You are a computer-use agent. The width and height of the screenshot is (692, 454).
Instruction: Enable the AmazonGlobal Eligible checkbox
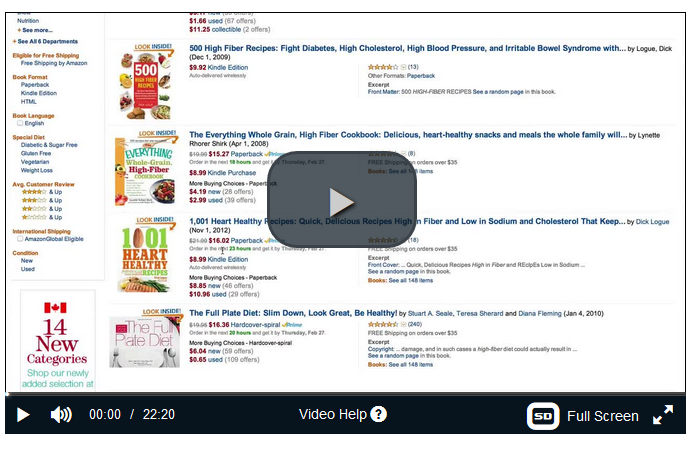coord(20,239)
